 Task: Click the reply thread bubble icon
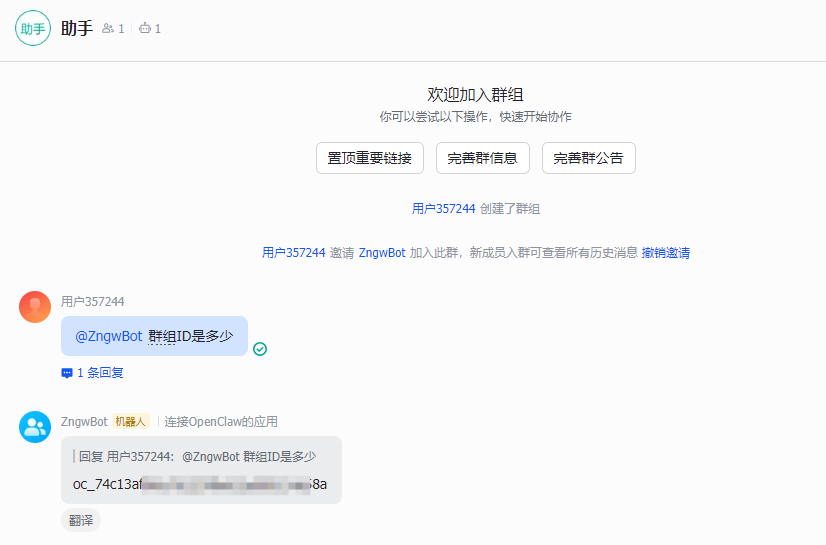(x=67, y=373)
